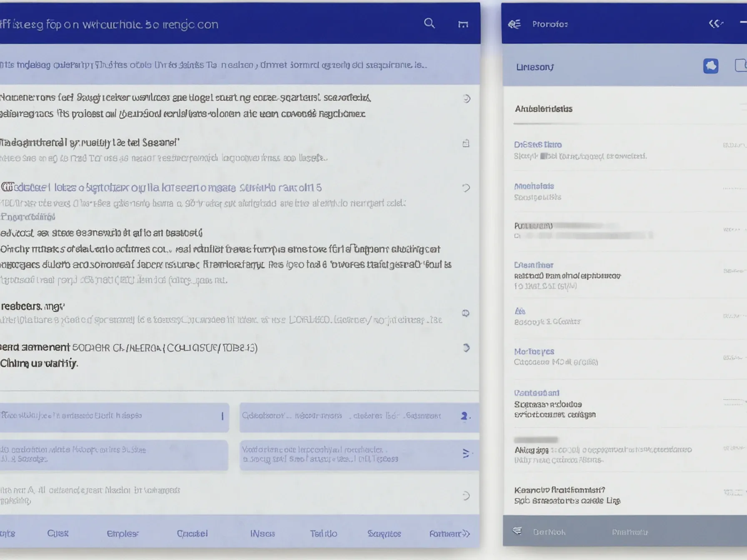747x560 pixels.
Task: Click the blue chat bubble icon
Action: click(710, 66)
